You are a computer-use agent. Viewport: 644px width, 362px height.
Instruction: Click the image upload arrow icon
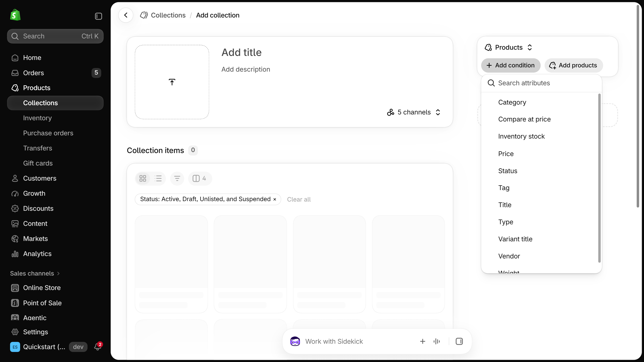click(x=172, y=82)
